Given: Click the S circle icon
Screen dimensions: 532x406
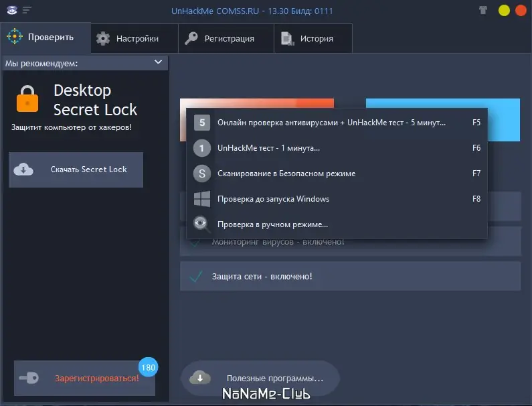Looking at the screenshot, I should (x=202, y=174).
